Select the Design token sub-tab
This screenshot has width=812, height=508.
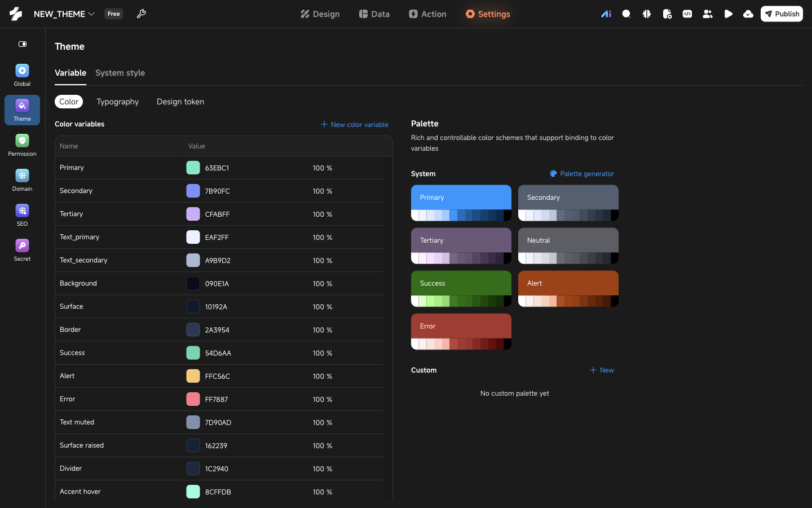click(180, 102)
